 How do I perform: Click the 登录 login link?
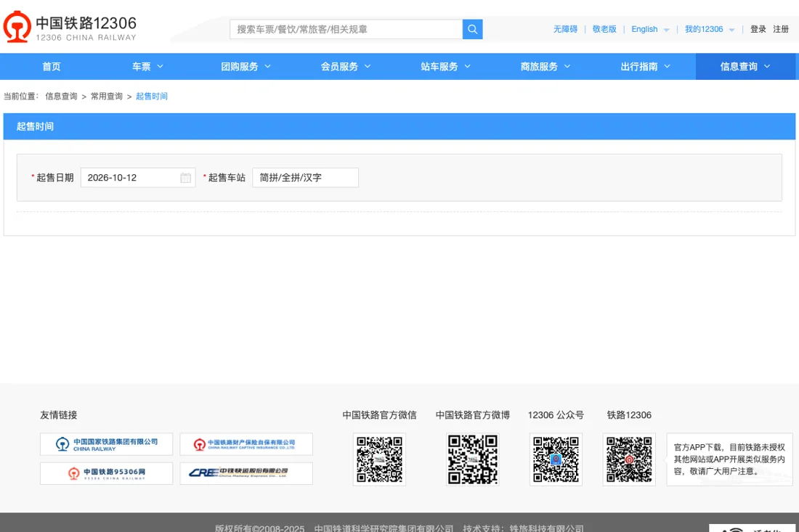(x=758, y=29)
